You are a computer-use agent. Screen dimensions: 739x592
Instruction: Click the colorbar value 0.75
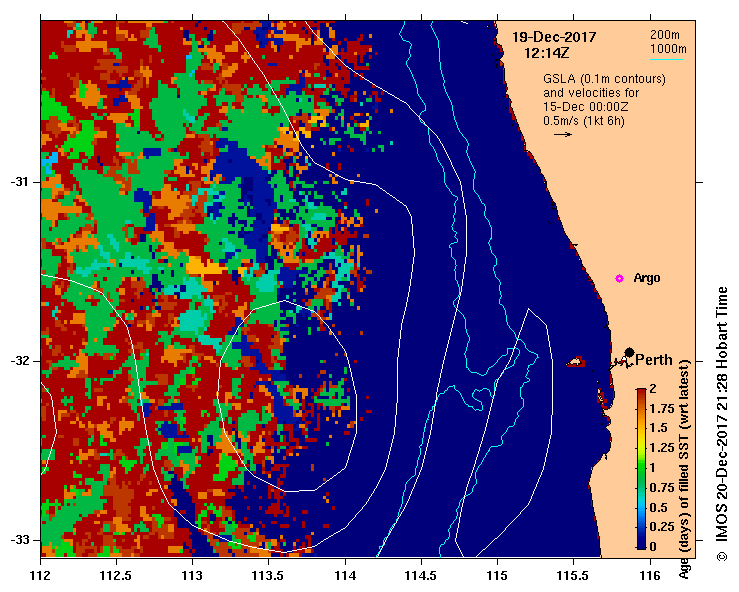[662, 487]
